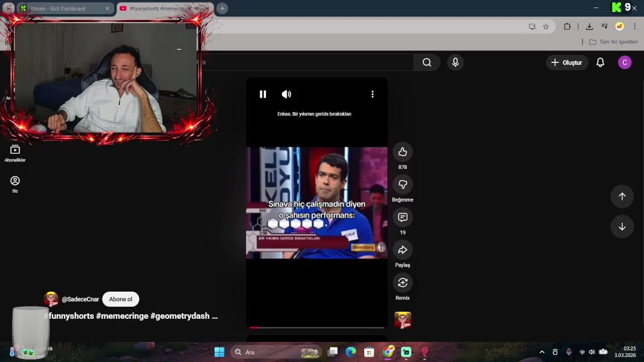The width and height of the screenshot is (644, 362).
Task: Open Chrome extensions puzzle icon
Action: (x=567, y=27)
